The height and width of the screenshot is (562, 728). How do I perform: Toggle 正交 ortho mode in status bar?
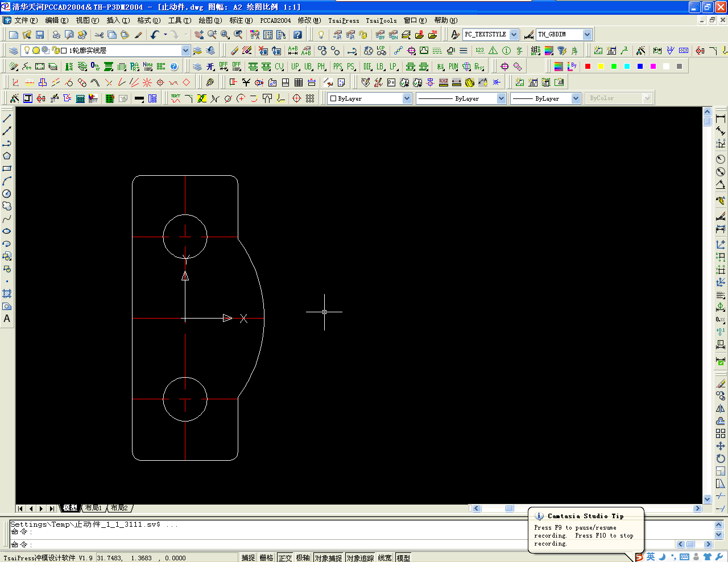tap(285, 558)
